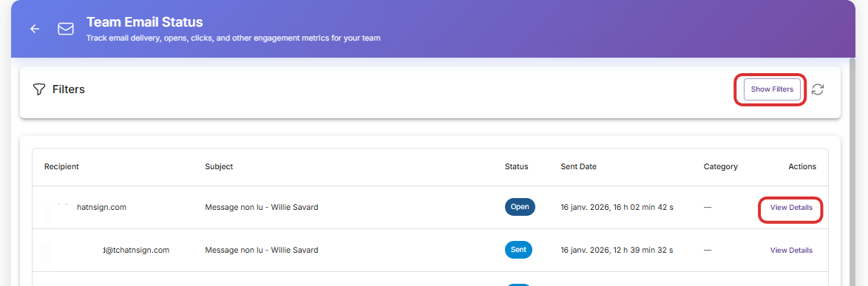Select the Subject column header

click(x=219, y=166)
